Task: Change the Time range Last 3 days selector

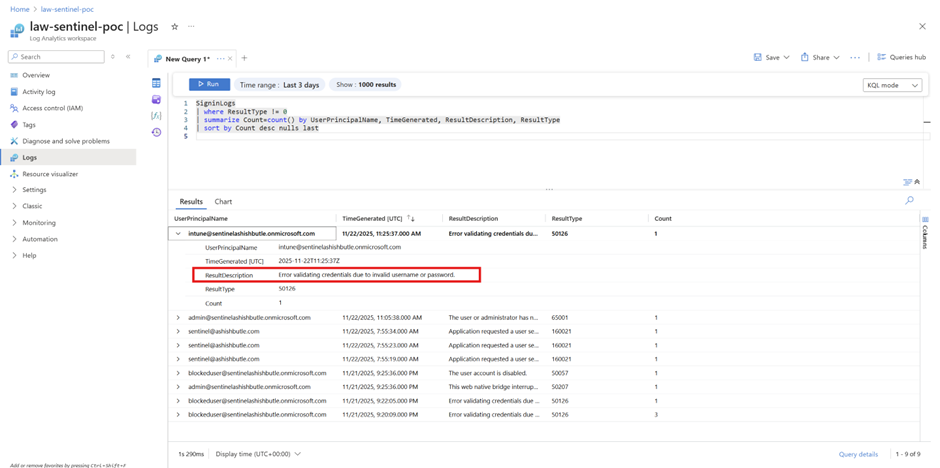Action: [280, 85]
